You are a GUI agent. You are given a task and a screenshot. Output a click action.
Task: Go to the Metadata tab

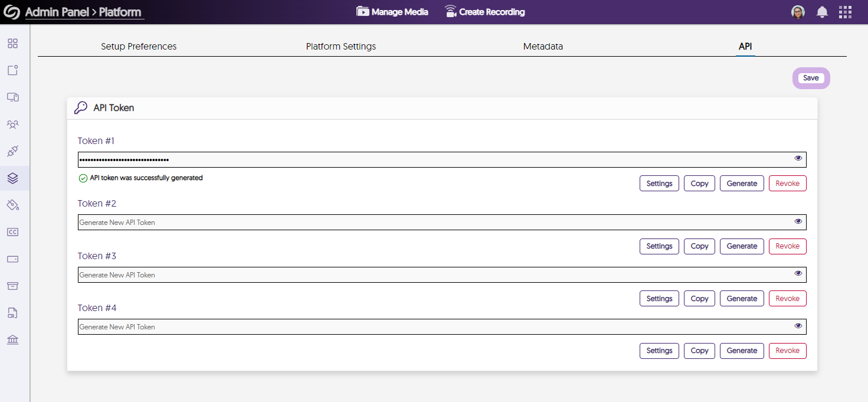(543, 46)
